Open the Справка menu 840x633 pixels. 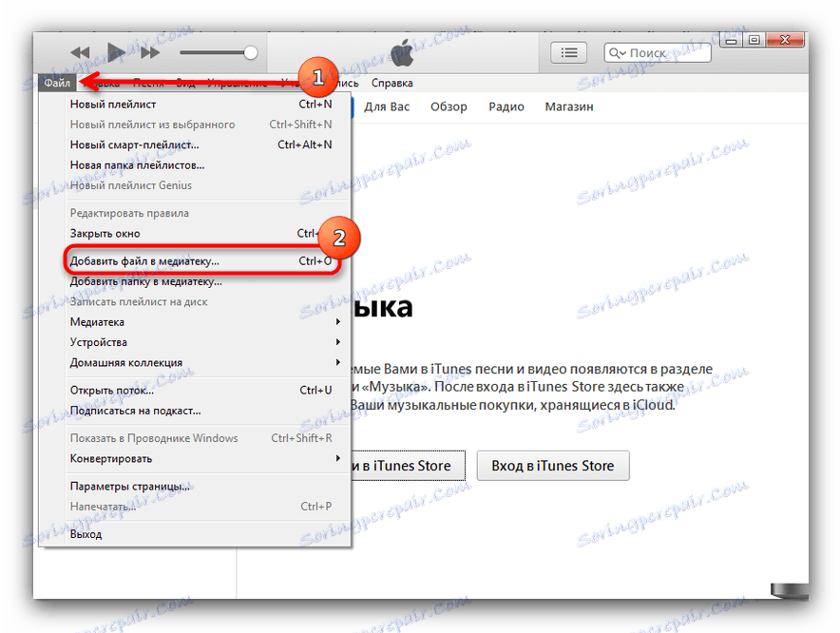tap(391, 83)
